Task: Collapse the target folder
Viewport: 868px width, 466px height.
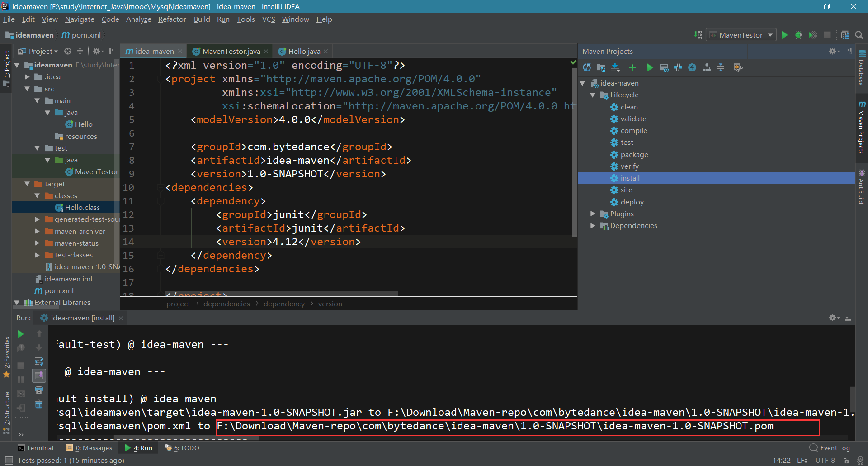Action: tap(28, 184)
